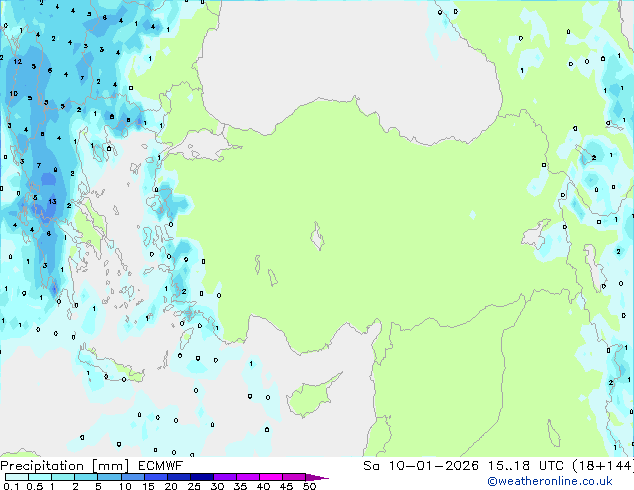Select the 2–5 mm legend color swatch
Image resolution: width=634 pixels, height=490 pixels.
click(86, 477)
